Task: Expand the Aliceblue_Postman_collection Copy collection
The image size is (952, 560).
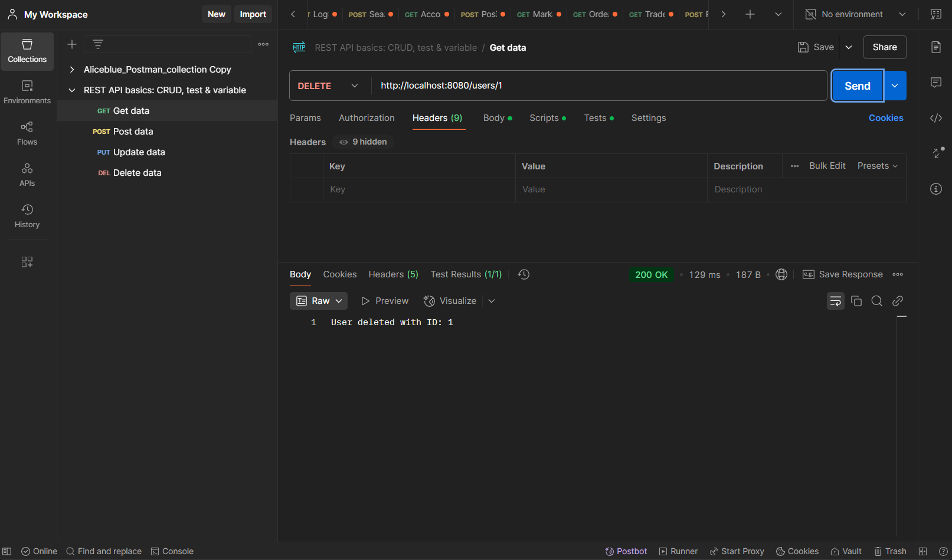Action: pos(72,70)
